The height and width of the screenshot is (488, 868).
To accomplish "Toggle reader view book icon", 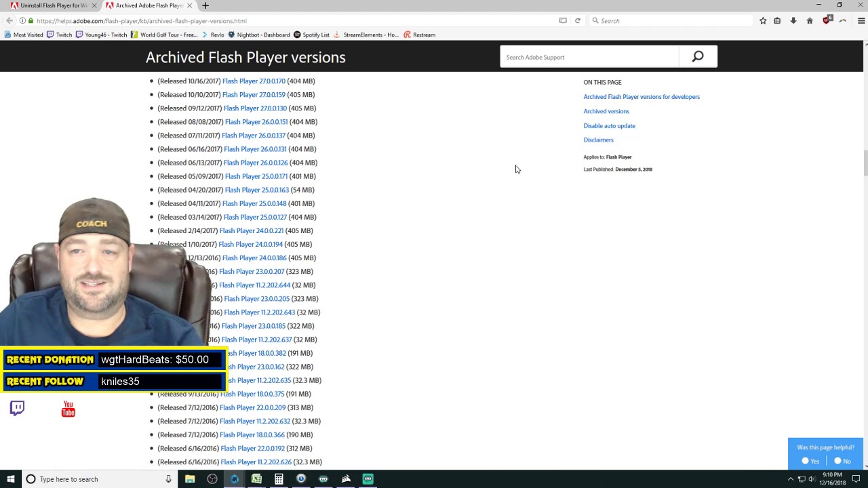I will (x=563, y=21).
